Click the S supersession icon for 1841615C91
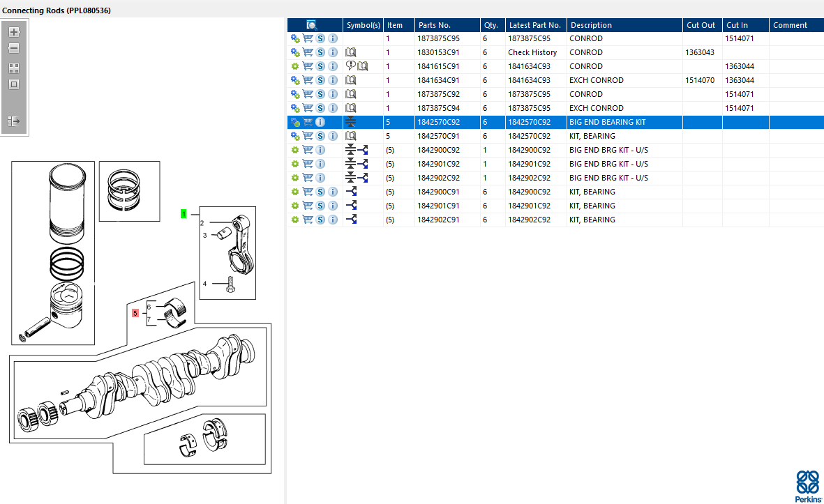Viewport: 824px width, 504px height. coord(320,66)
